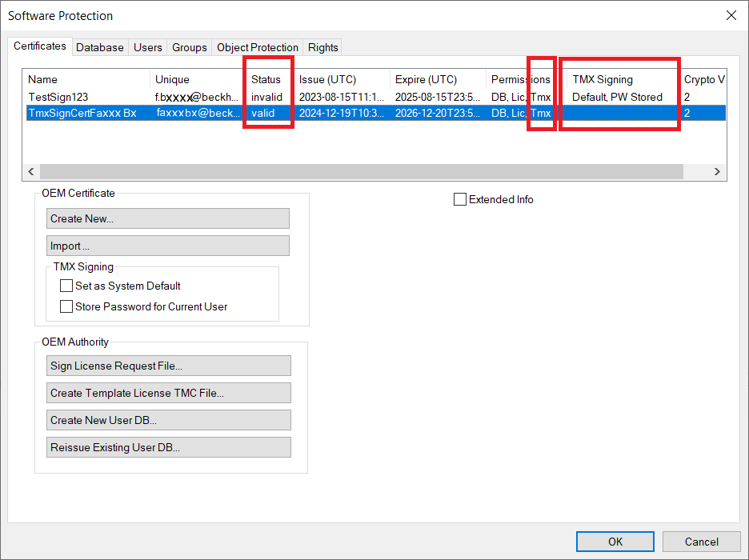Sort by the Unique column header

click(198, 79)
